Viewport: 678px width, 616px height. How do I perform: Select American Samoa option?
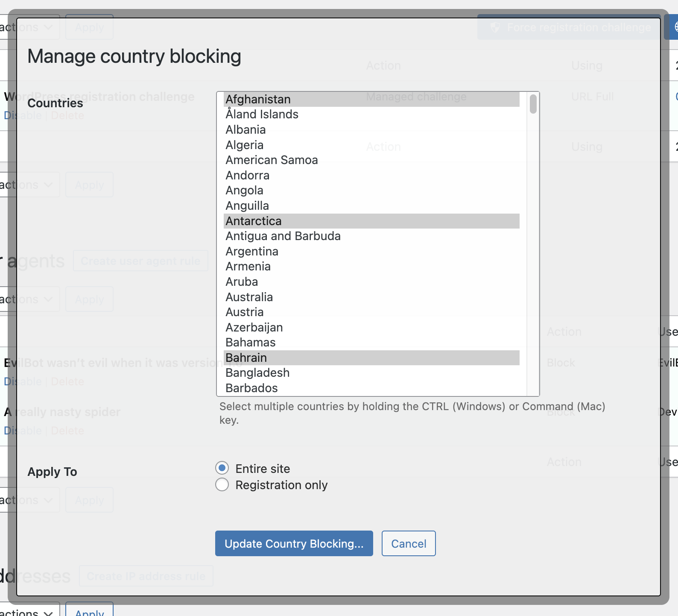[x=371, y=160]
